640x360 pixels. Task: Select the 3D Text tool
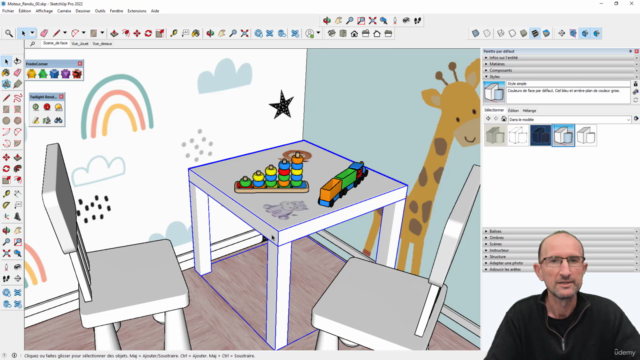(18, 217)
